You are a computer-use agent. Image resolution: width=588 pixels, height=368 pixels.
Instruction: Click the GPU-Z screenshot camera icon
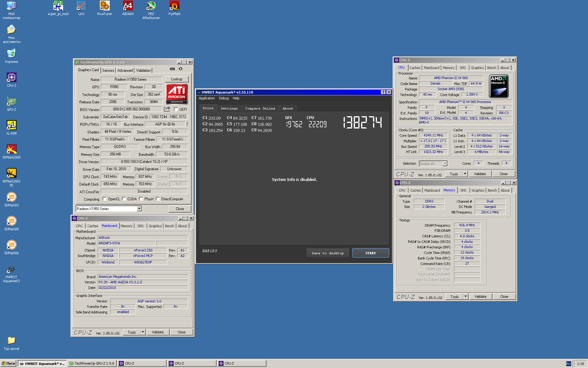point(172,69)
